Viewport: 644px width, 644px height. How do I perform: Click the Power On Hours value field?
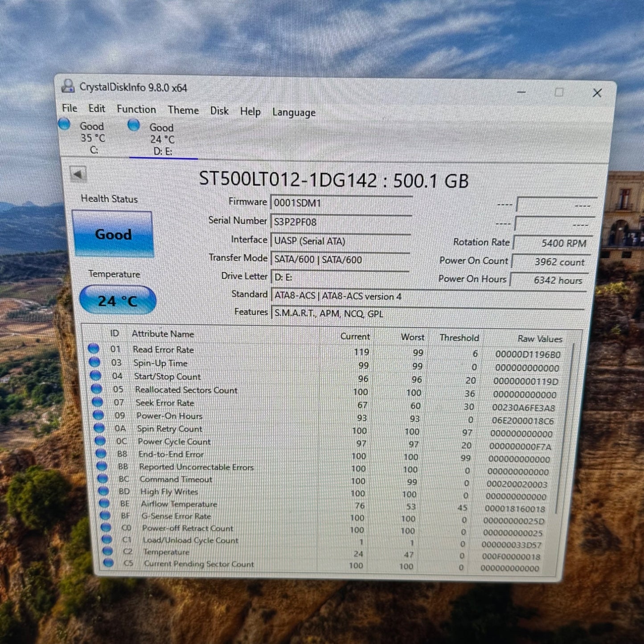pyautogui.click(x=550, y=280)
